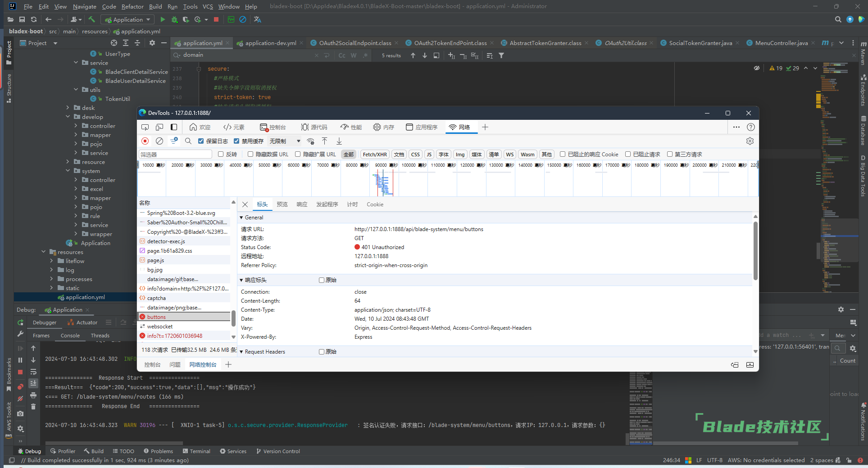This screenshot has width=868, height=468.
Task: Collapse the General section in headers
Action: [x=241, y=218]
